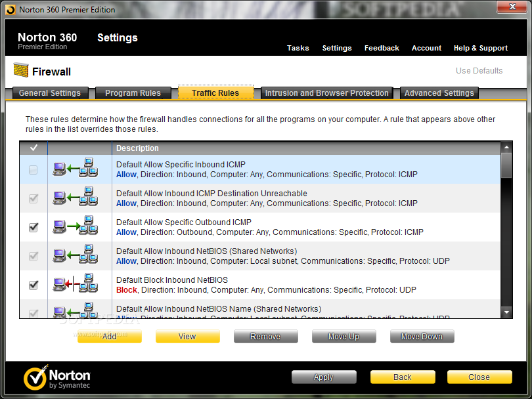The height and width of the screenshot is (399, 532).
Task: Switch to the Advanced Settings tab
Action: point(439,93)
